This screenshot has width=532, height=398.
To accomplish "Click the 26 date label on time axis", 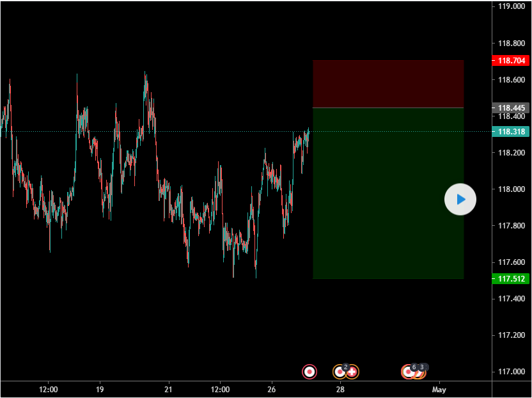I will [272, 389].
